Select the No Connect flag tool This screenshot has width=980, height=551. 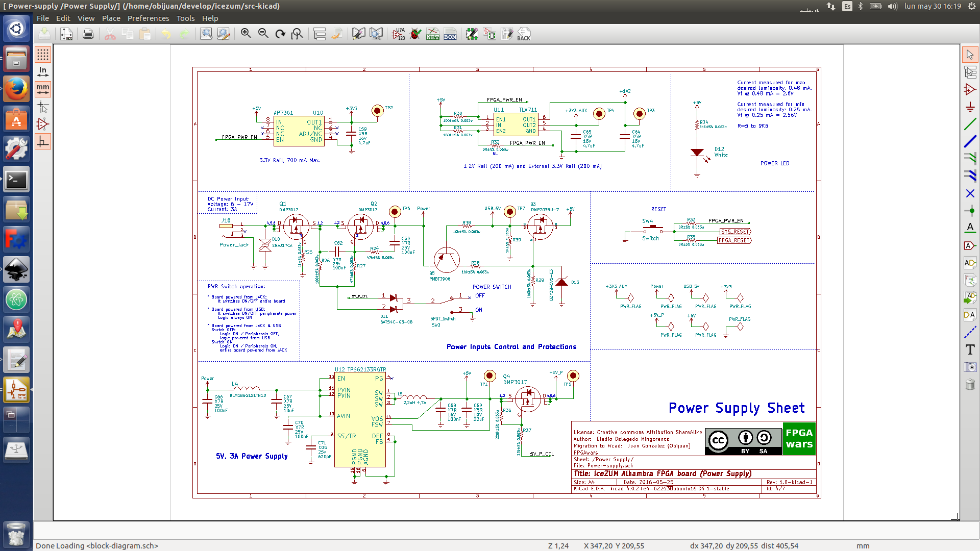pyautogui.click(x=970, y=193)
